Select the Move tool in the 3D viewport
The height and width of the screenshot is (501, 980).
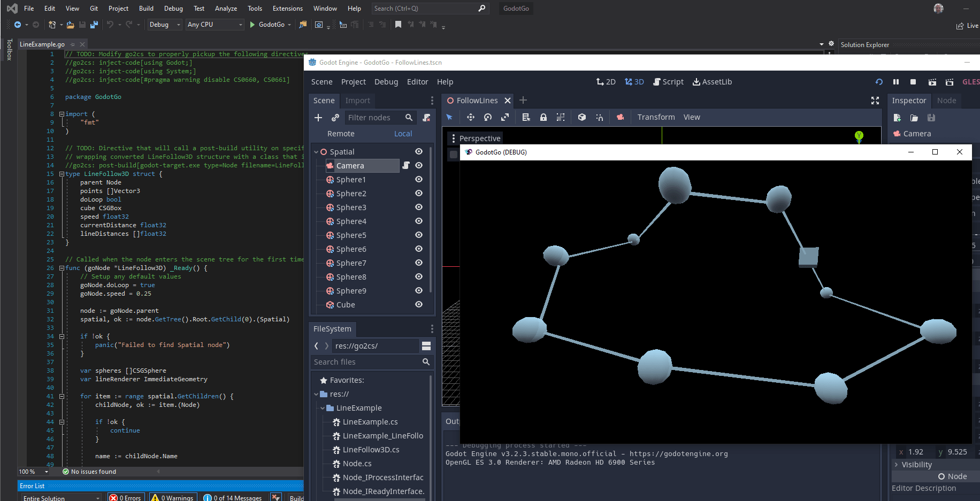[x=470, y=117]
